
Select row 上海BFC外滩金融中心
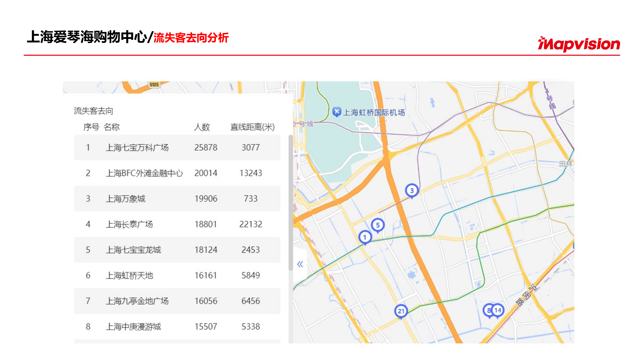(x=177, y=173)
